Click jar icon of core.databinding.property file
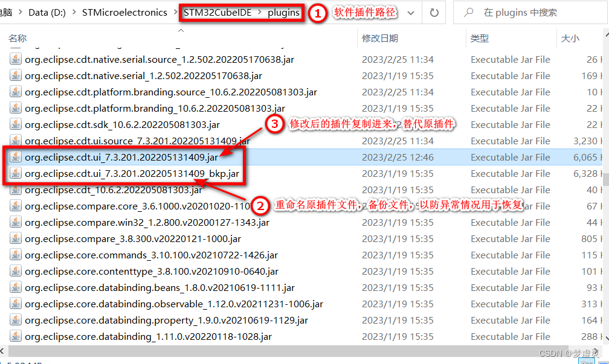The width and height of the screenshot is (609, 364). [x=16, y=320]
